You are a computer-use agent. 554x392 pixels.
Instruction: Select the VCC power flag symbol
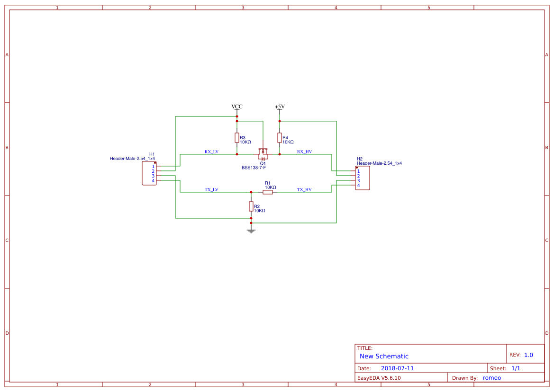pyautogui.click(x=236, y=108)
